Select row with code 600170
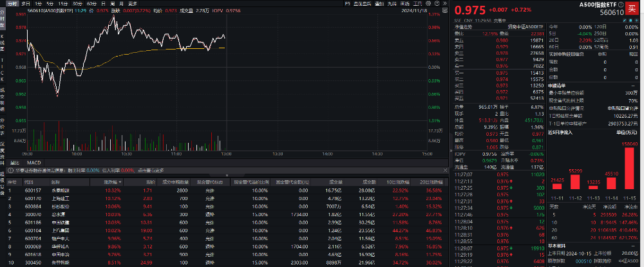 coord(227,199)
